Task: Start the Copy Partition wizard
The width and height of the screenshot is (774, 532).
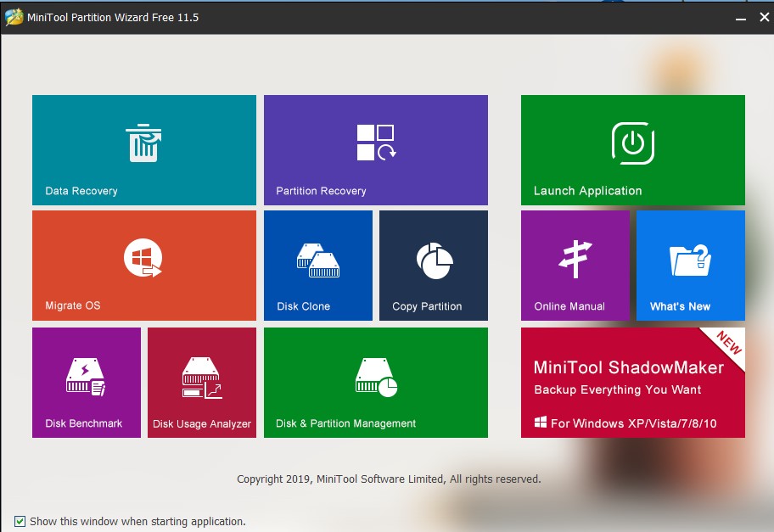Action: [x=433, y=265]
